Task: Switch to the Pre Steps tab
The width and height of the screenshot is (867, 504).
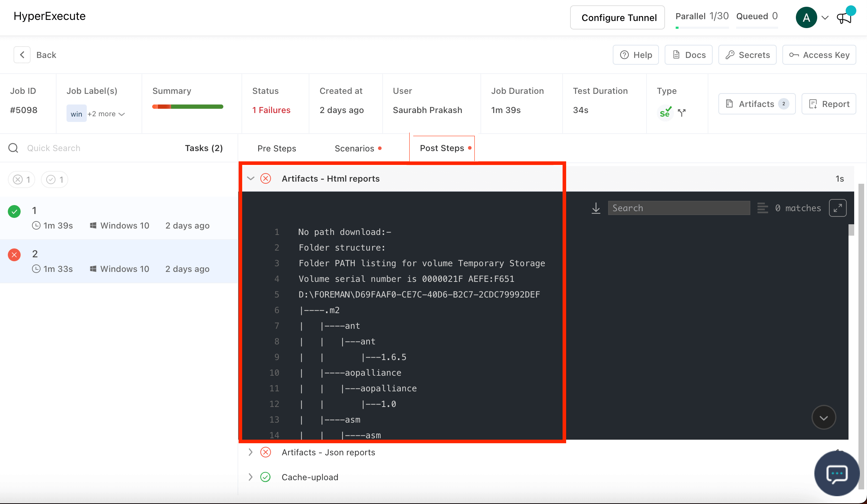Action: point(277,148)
